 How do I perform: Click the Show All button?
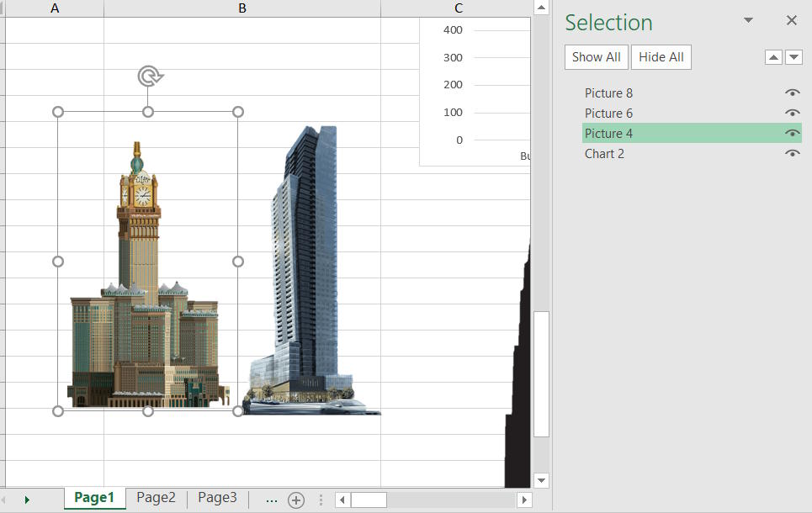(x=596, y=57)
